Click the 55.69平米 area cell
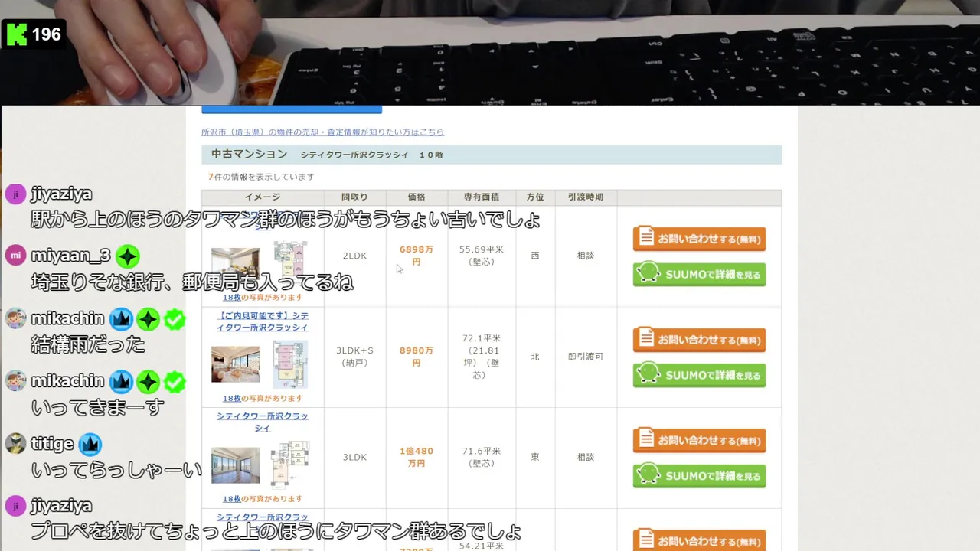This screenshot has height=551, width=980. pos(482,256)
